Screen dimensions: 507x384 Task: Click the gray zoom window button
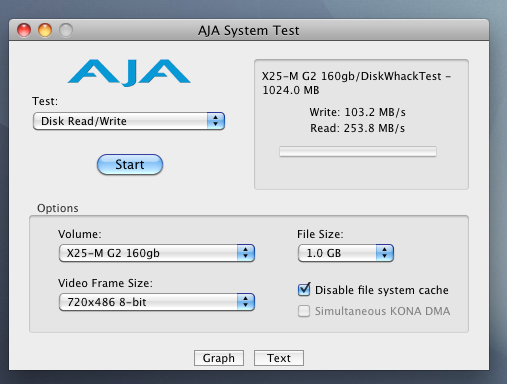[66, 30]
